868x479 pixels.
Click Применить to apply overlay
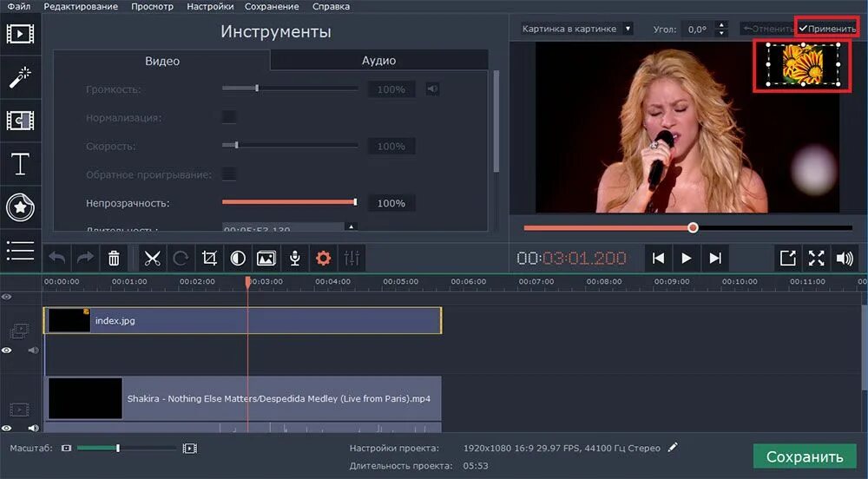pos(827,29)
